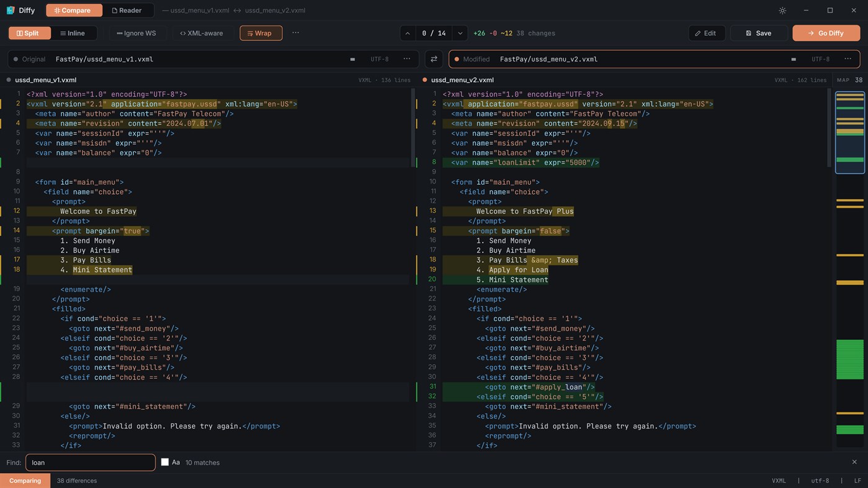Open more options for the Original file

coord(407,59)
